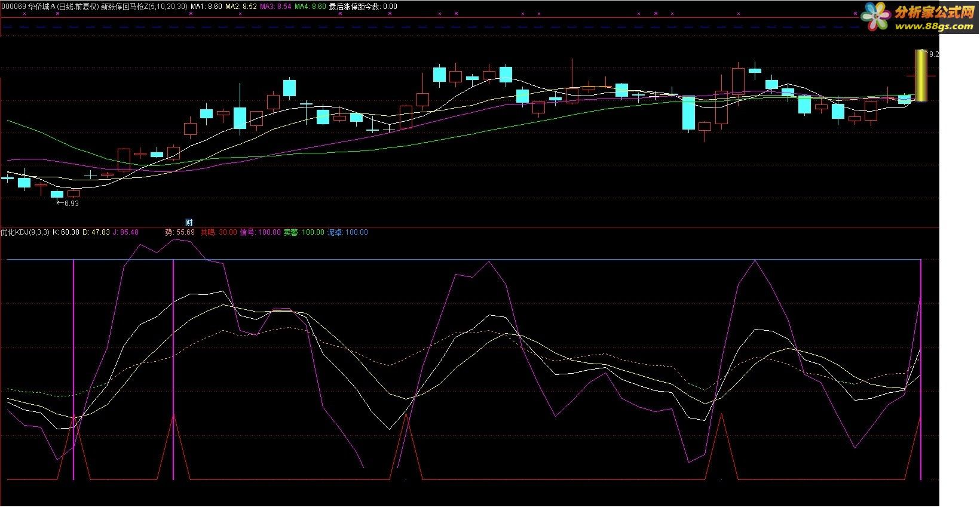Select indicator name 新涨停回马枪Z(5,10,20,30)
The height and width of the screenshot is (520, 980).
click(143, 7)
